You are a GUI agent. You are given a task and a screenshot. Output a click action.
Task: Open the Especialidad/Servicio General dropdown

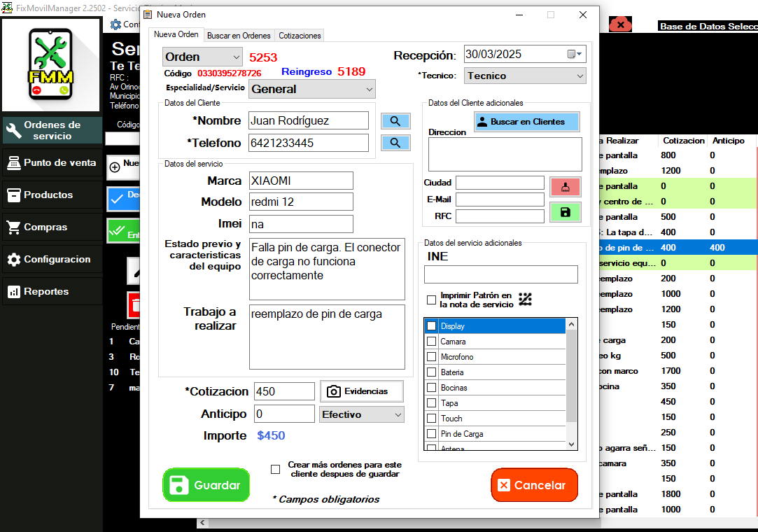(x=311, y=89)
